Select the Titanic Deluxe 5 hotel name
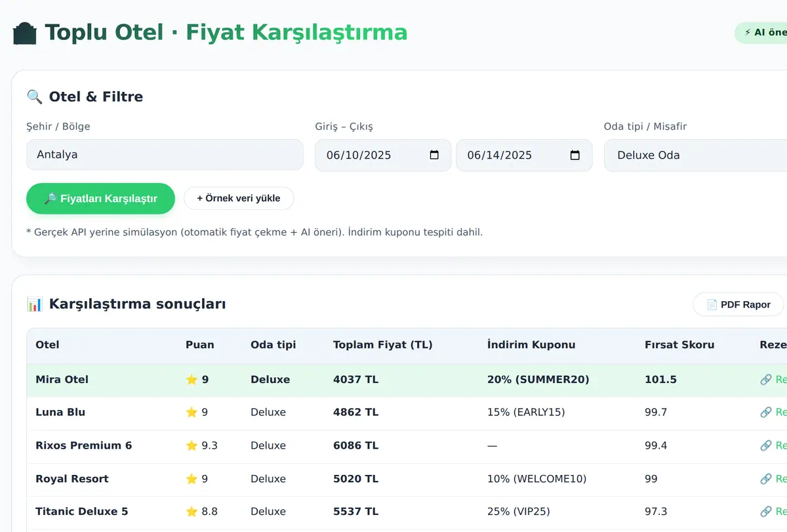The height and width of the screenshot is (532, 787). (x=82, y=512)
